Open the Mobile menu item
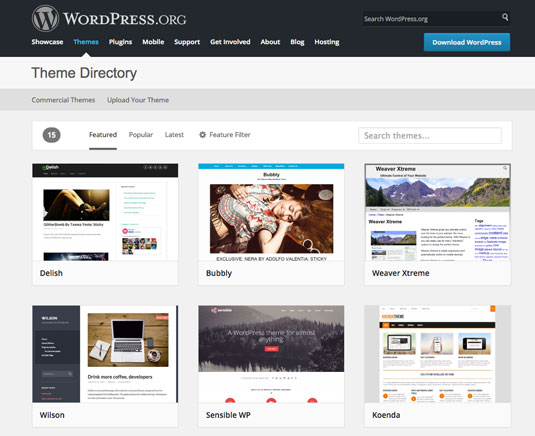The image size is (535, 436). [x=153, y=42]
